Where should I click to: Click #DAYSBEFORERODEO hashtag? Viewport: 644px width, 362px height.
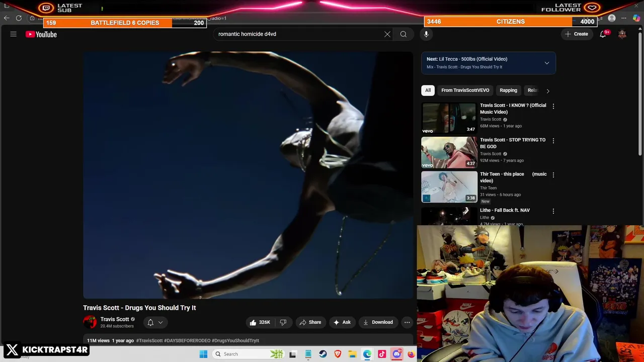tap(187, 340)
